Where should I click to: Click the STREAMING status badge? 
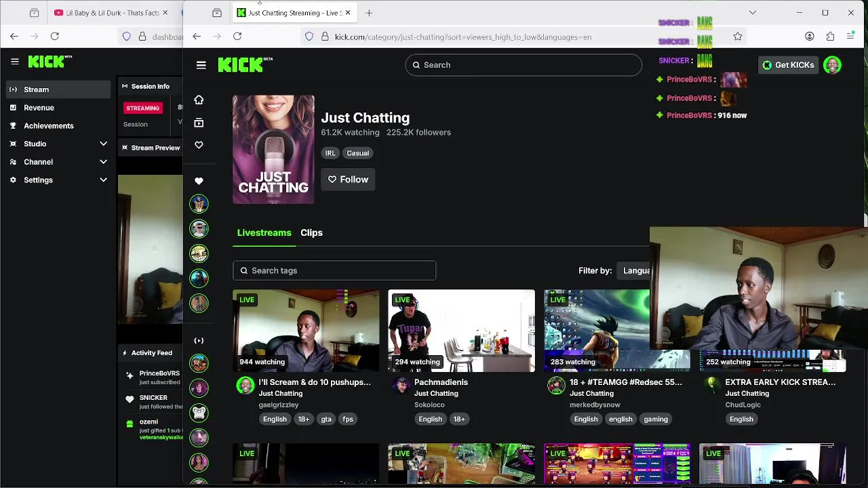click(x=142, y=108)
